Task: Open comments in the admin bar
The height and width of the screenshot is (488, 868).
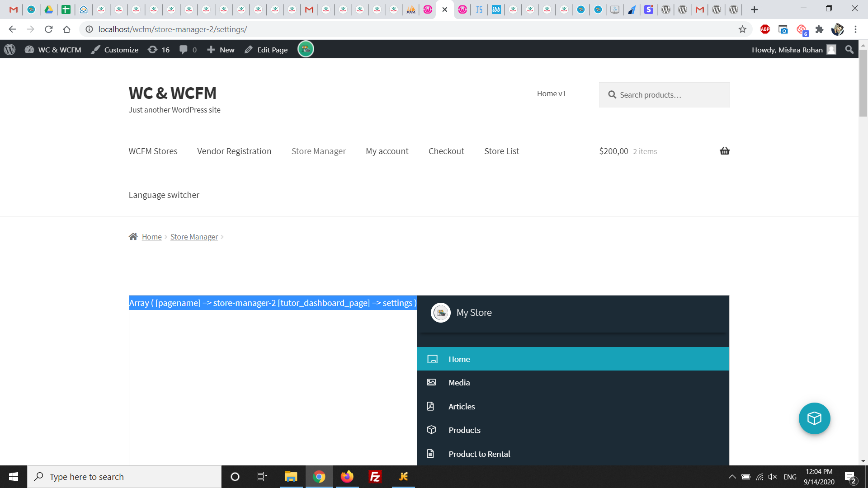Action: pos(188,50)
